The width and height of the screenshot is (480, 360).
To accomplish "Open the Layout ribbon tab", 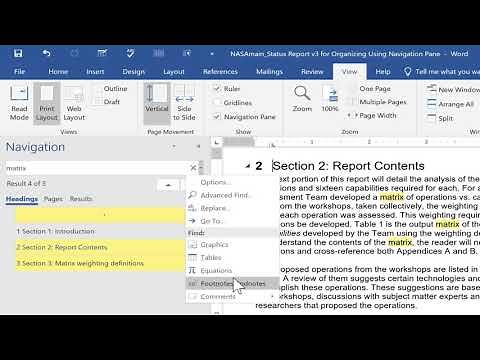I will pyautogui.click(x=174, y=72).
